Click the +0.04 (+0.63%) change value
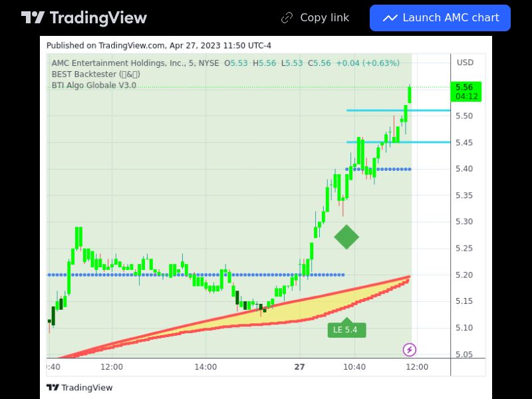Viewport: 532px width, 399px height. tap(368, 63)
